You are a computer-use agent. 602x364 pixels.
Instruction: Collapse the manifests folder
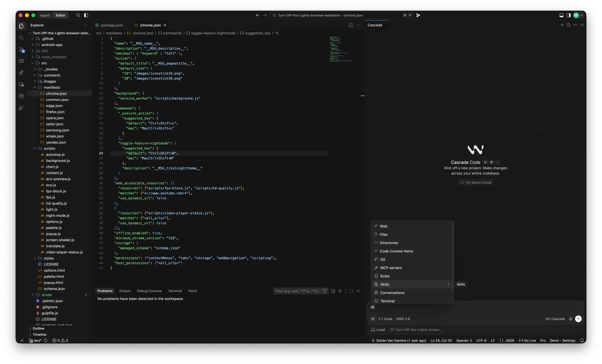tap(52, 87)
